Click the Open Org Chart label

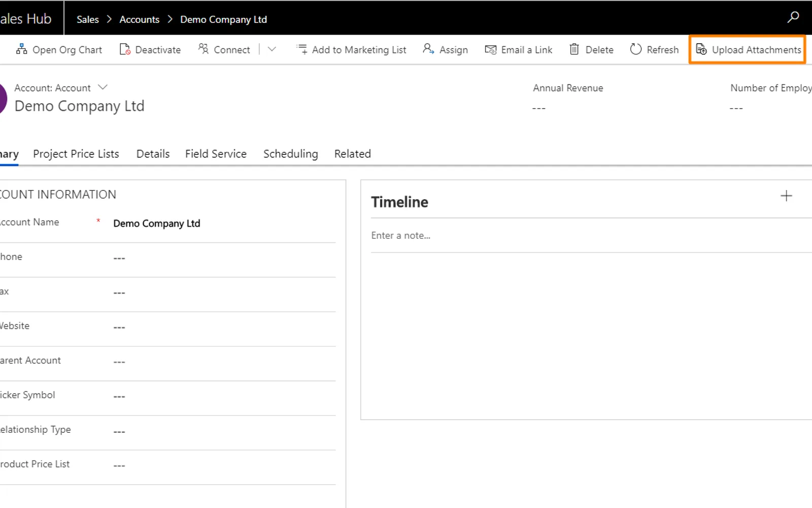[67, 50]
